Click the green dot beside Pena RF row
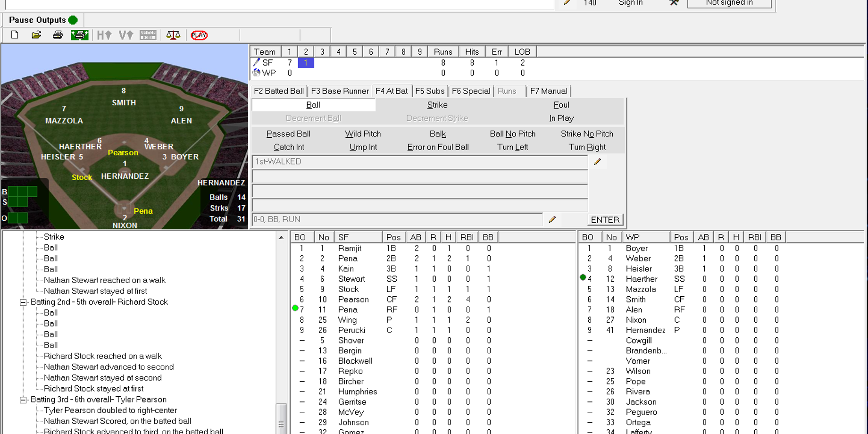The width and height of the screenshot is (868, 434). click(x=295, y=308)
